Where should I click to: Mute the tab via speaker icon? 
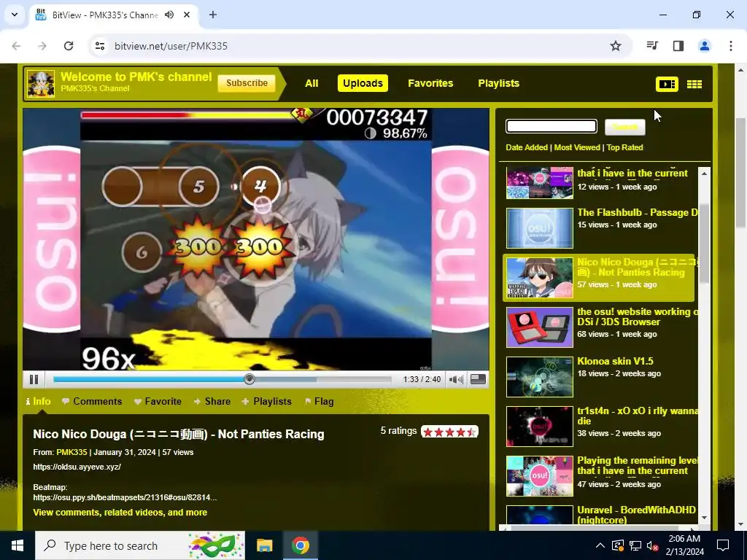point(169,15)
